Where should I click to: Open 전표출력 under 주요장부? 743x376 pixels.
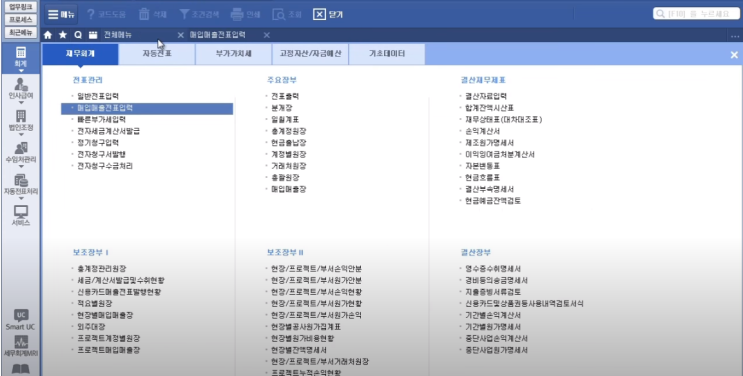285,96
